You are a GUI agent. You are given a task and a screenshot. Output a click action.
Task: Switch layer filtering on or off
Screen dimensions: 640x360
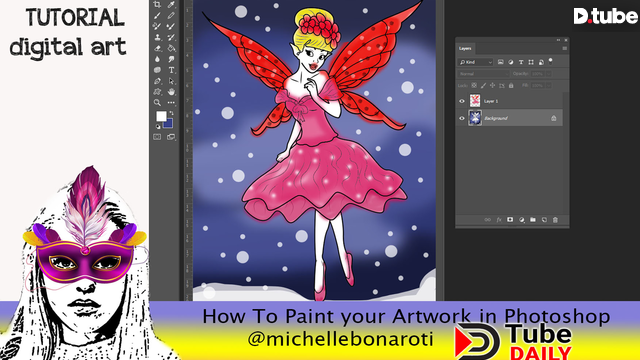551,61
